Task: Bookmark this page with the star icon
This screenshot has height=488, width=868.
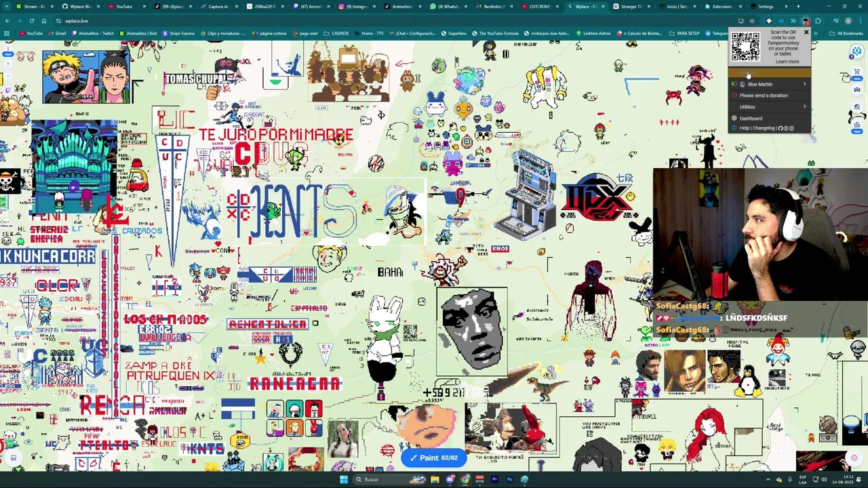Action: tap(752, 21)
